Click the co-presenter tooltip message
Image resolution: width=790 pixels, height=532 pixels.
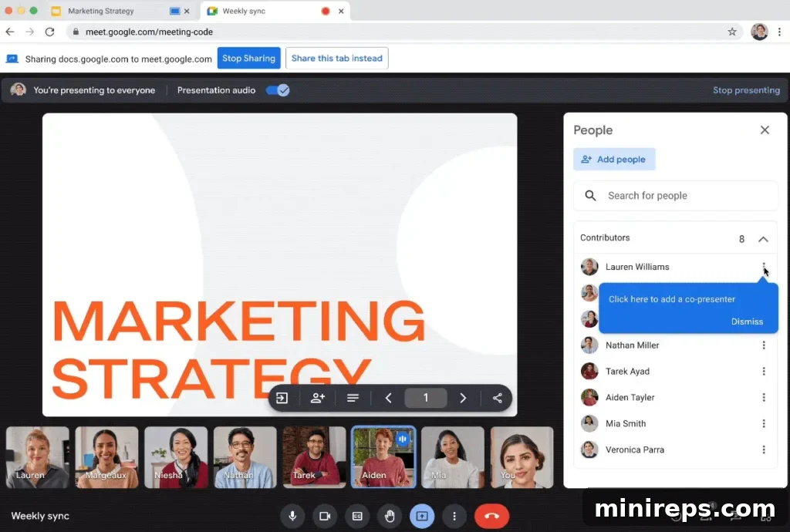[672, 299]
